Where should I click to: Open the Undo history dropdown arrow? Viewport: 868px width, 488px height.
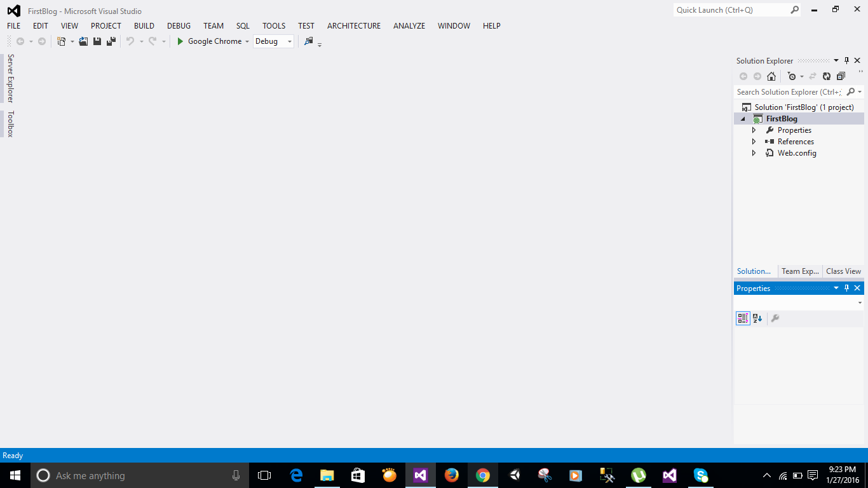(x=141, y=42)
